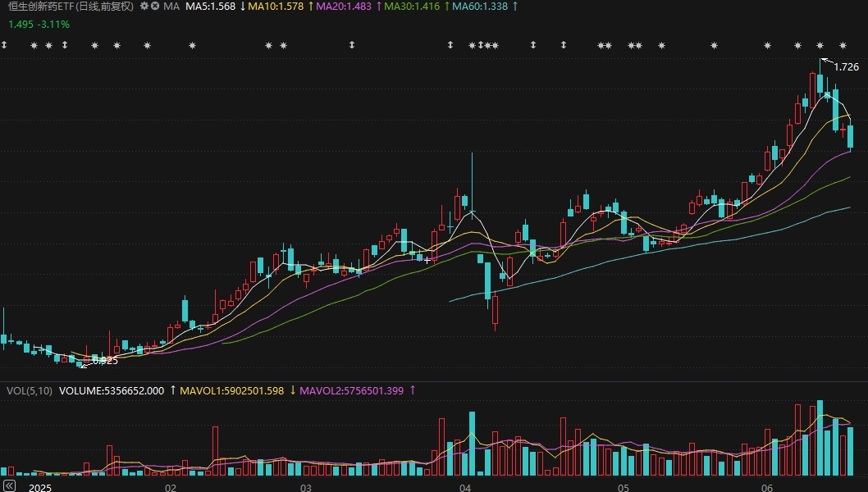Click the 1.726 high price label
The image size is (868, 492).
click(847, 67)
